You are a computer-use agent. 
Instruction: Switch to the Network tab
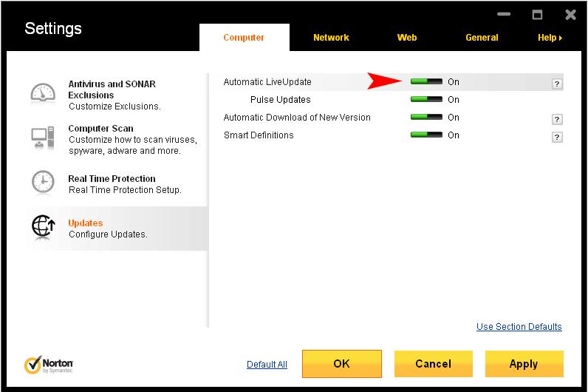(331, 38)
